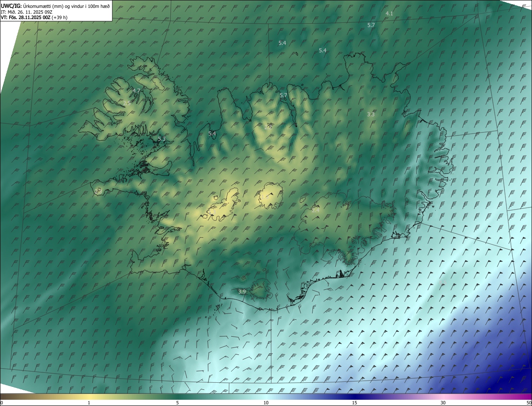532x406 pixels.
Task: Click the valid time 'VT: Fös. 28.11.2025 00Z (+39 h)'
Action: 34,17
